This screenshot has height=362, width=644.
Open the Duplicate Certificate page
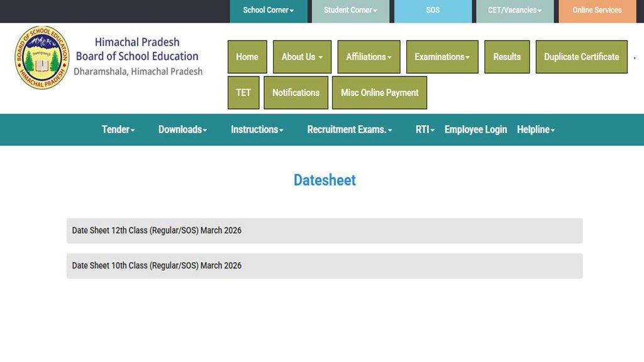581,57
